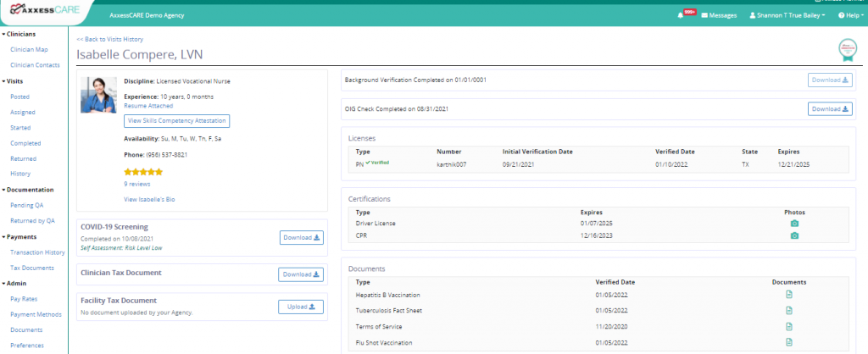Upload the Facility Tax Document
This screenshot has height=354, width=868.
pyautogui.click(x=301, y=307)
